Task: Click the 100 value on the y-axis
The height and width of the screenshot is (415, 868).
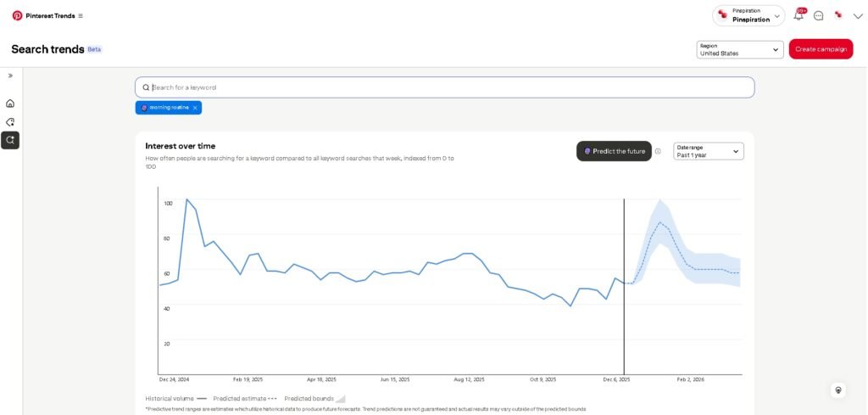Action: point(169,204)
